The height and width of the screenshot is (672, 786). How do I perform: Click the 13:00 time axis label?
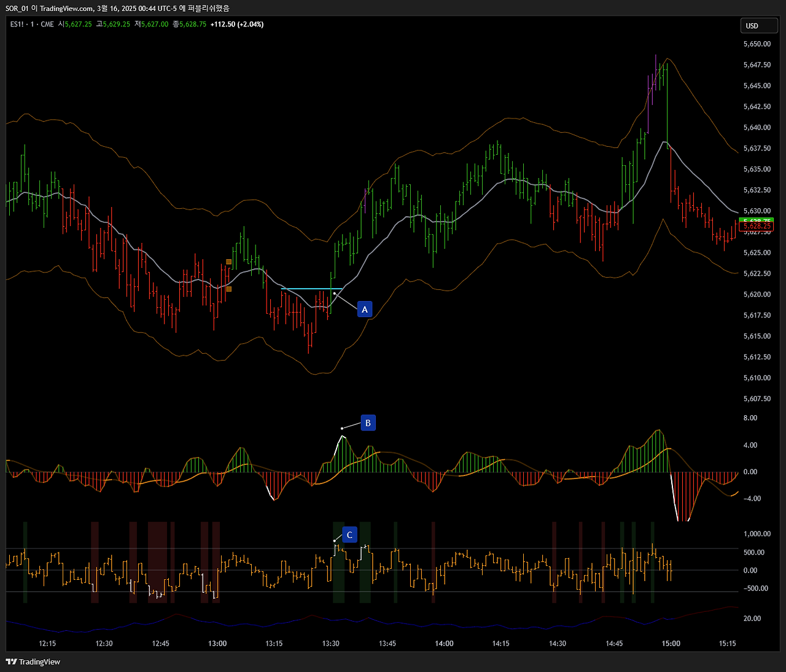[217, 644]
